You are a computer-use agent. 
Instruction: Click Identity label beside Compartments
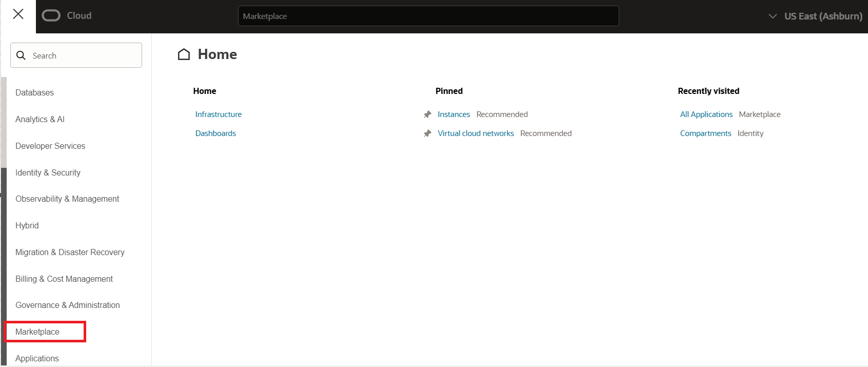coord(751,133)
